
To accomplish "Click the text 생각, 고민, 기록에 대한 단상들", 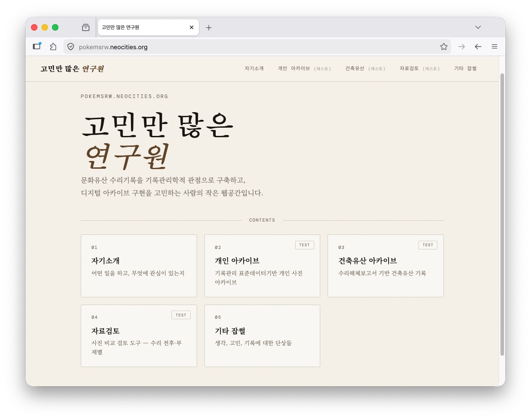I will [253, 343].
